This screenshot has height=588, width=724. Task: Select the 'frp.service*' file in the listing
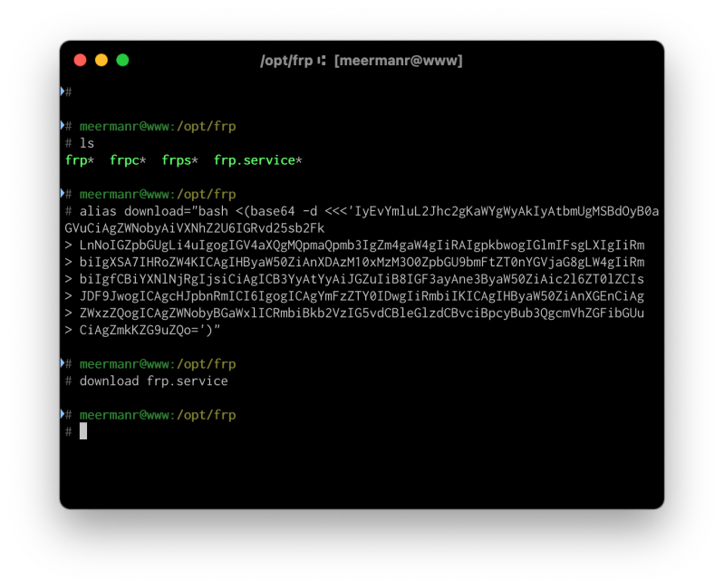258,160
